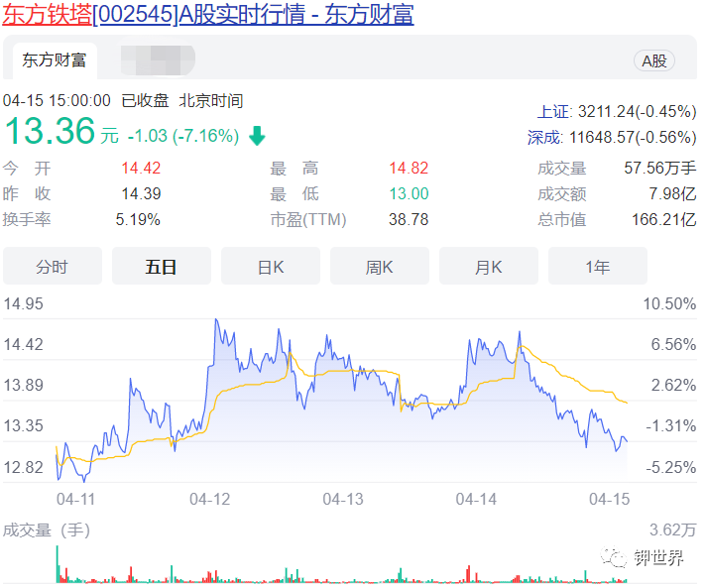Click the 12.82 price axis label

coord(24,467)
